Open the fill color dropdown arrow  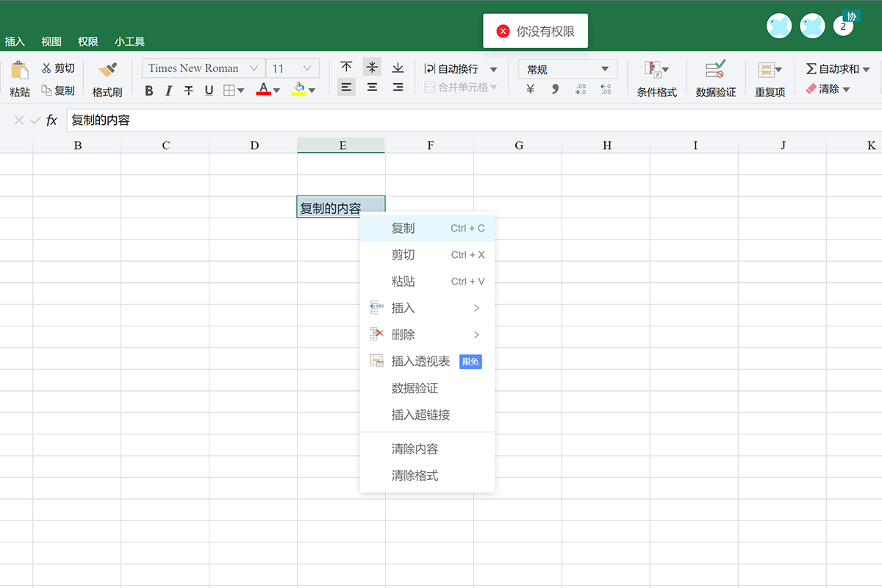coord(312,91)
